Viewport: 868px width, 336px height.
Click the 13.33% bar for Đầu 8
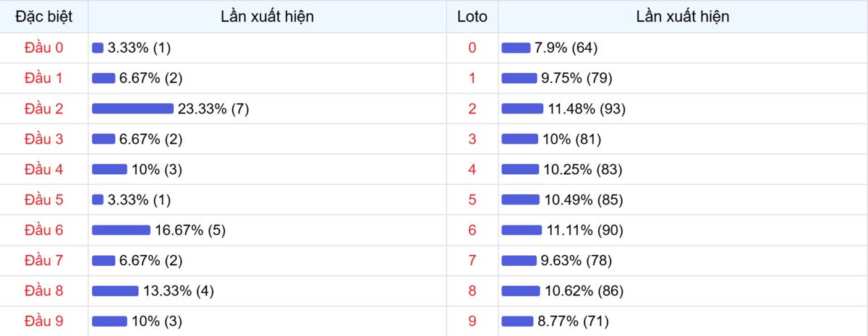(x=115, y=290)
